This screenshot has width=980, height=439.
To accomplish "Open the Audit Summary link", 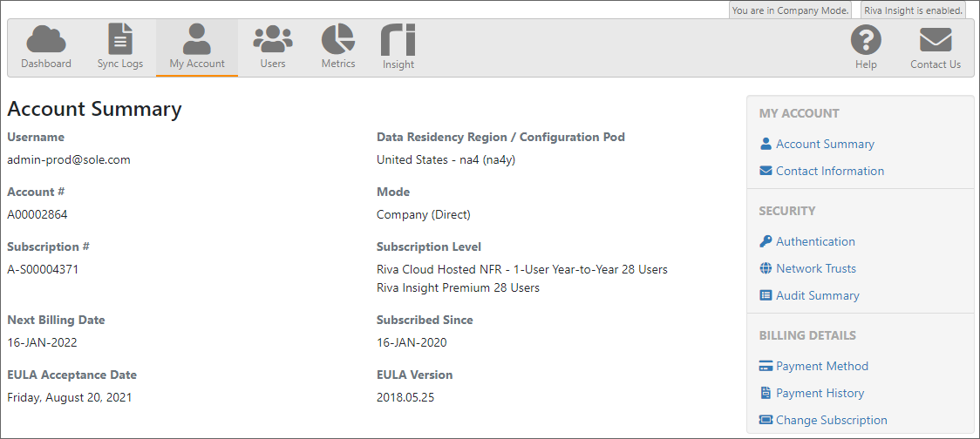I will (x=818, y=295).
